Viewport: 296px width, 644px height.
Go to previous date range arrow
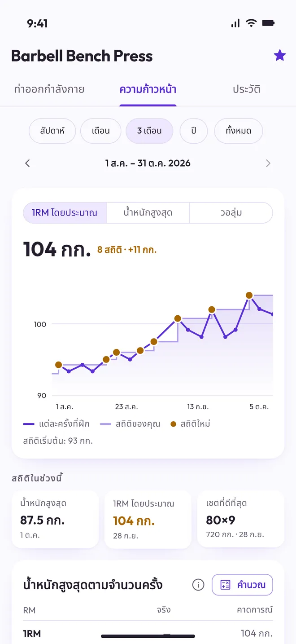pyautogui.click(x=27, y=163)
